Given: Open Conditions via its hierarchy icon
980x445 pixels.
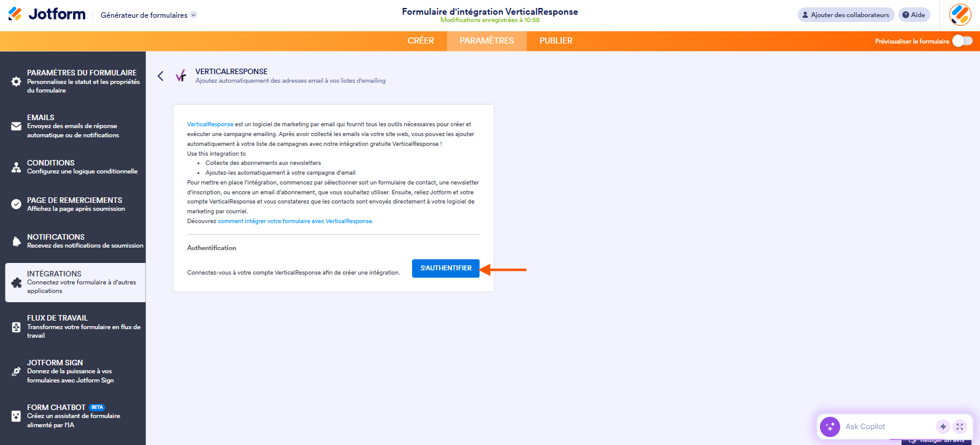Looking at the screenshot, I should pyautogui.click(x=17, y=167).
